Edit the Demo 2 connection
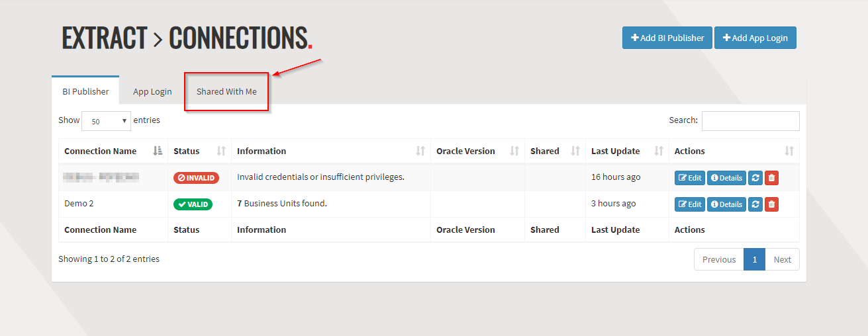 point(690,204)
